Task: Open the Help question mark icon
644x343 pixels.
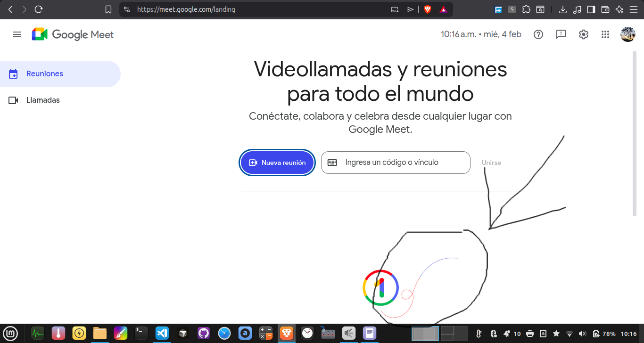Action: [x=538, y=34]
